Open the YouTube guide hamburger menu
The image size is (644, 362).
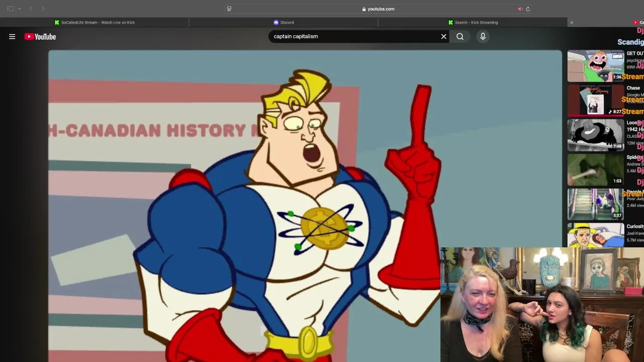tap(12, 37)
